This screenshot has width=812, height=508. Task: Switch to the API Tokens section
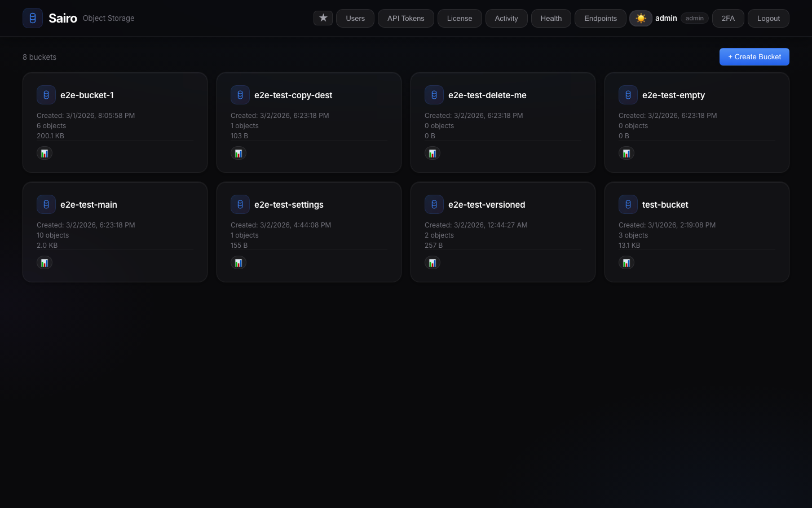tap(406, 18)
